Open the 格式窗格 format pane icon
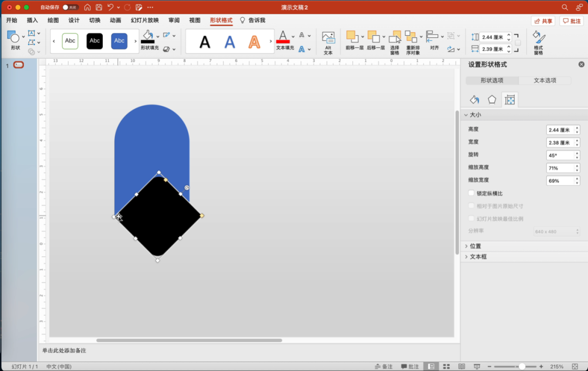588x371 pixels. tap(538, 38)
